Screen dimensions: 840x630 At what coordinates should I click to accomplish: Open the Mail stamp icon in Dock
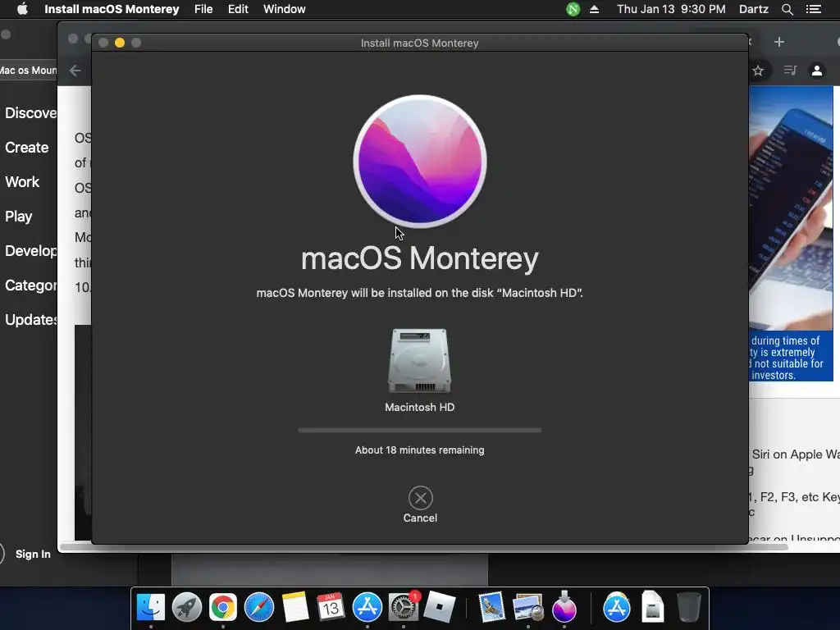tap(491, 607)
